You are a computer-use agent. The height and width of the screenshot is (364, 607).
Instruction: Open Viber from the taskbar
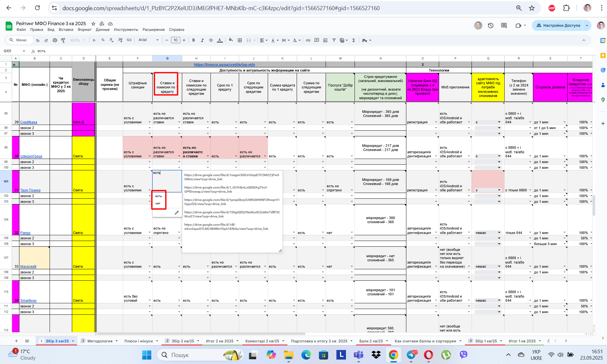click(464, 354)
